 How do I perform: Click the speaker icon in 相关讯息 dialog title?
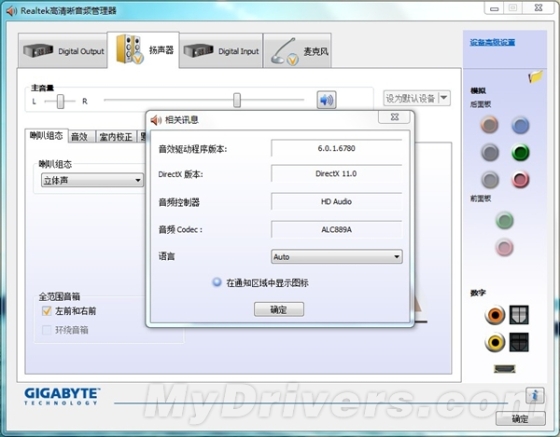156,120
